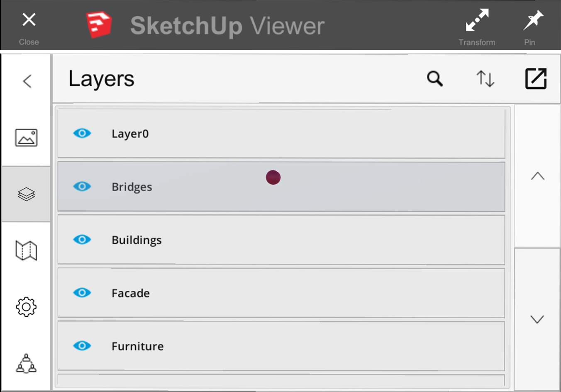The height and width of the screenshot is (392, 561).
Task: Open Settings gear panel
Action: point(26,307)
